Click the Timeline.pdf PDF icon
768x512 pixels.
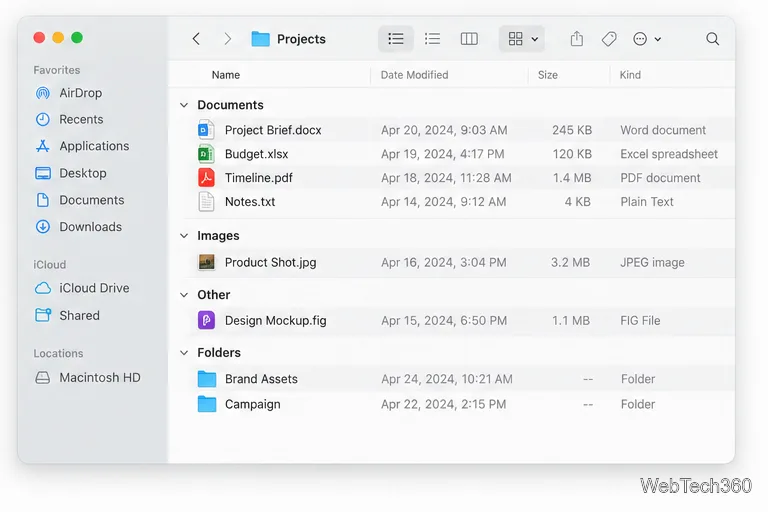pos(206,178)
